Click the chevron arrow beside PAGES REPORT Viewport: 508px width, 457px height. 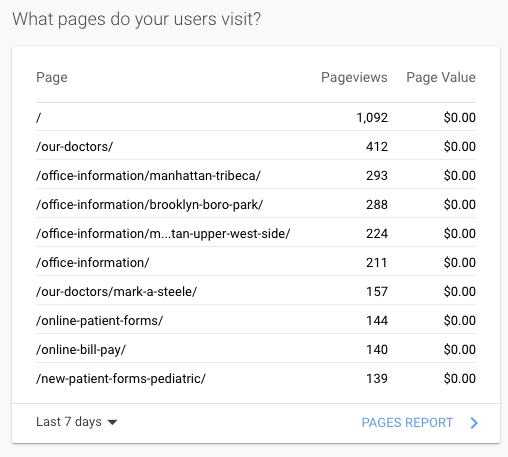pyautogui.click(x=474, y=423)
